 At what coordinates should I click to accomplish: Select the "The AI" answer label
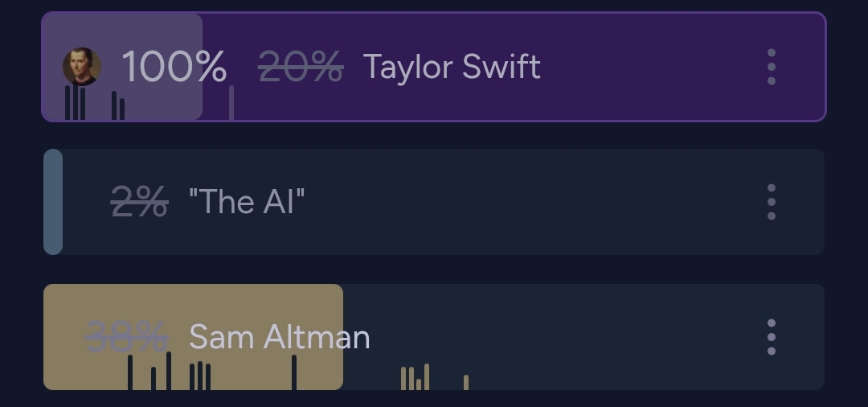tap(247, 202)
